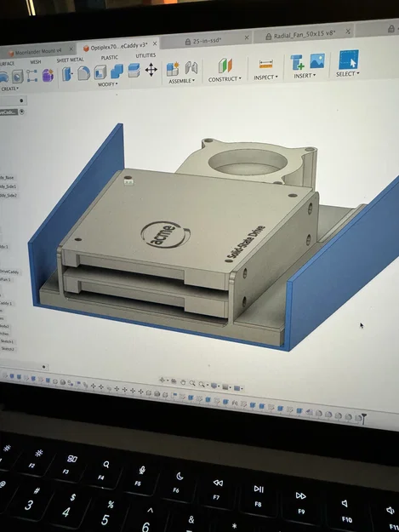This screenshot has height=532, width=399.
Task: Select the Move/Copy tool
Action: (x=151, y=70)
